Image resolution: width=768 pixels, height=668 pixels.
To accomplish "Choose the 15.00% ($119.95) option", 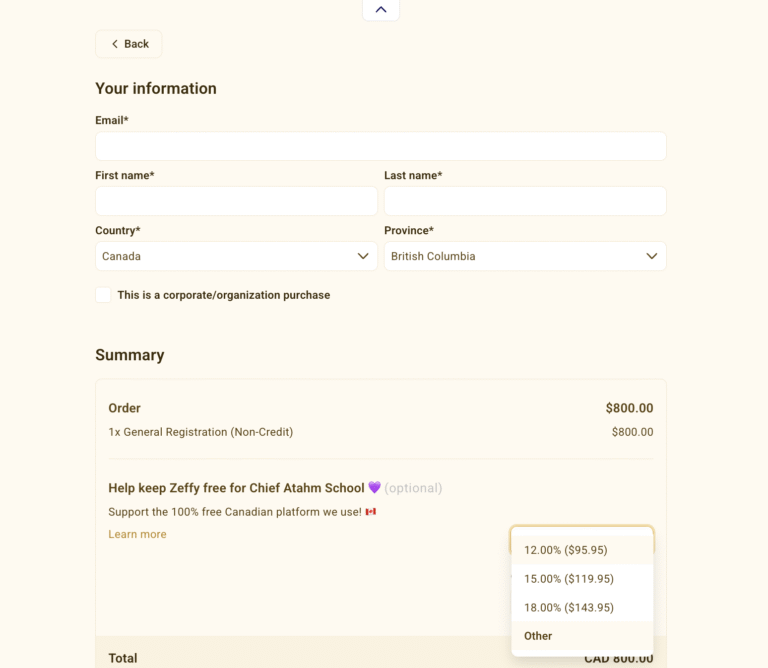I will tap(569, 579).
